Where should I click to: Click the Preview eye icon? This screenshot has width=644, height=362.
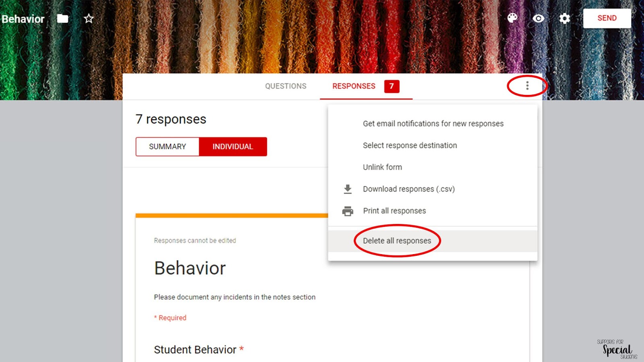[x=538, y=18]
